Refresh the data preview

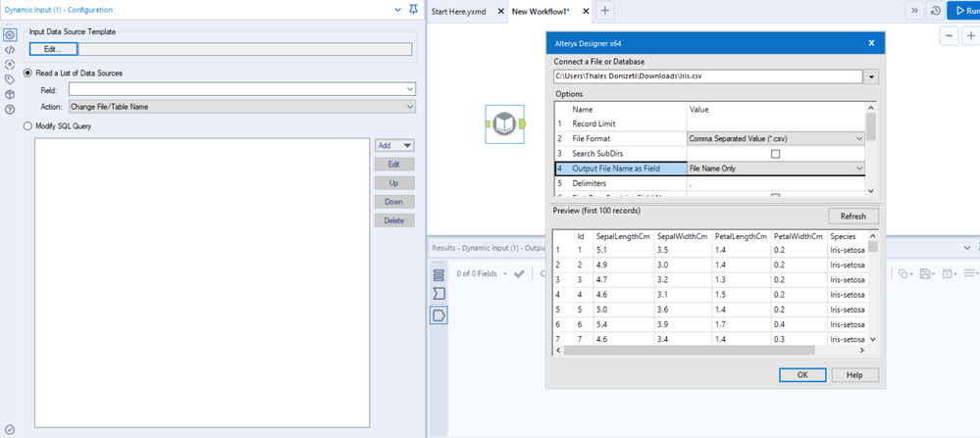(853, 216)
